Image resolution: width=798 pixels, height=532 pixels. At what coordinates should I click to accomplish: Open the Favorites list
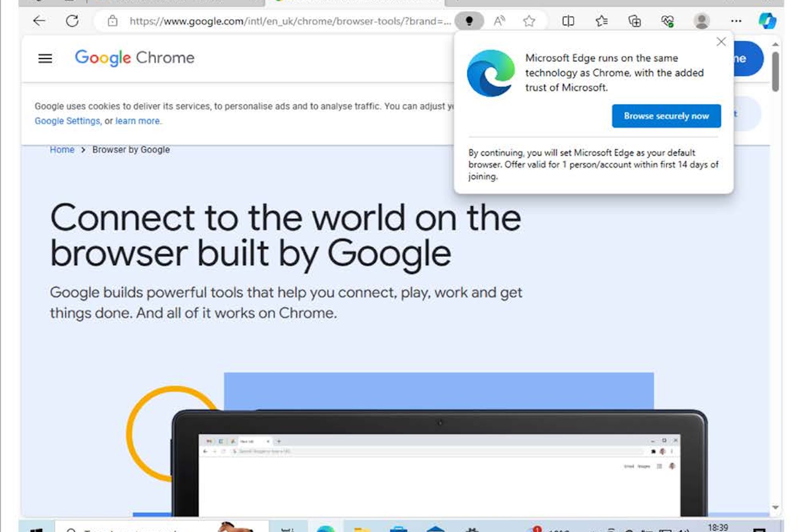coord(602,21)
